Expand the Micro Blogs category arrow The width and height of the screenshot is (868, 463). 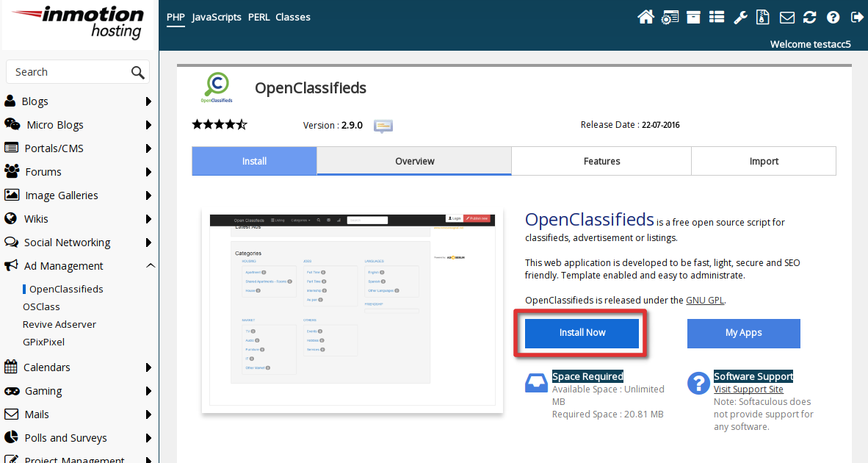148,125
